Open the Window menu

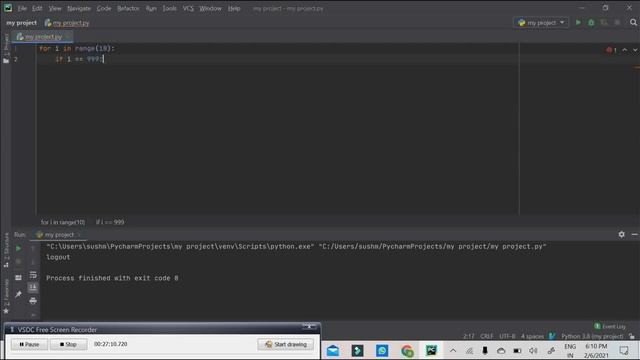coord(210,8)
